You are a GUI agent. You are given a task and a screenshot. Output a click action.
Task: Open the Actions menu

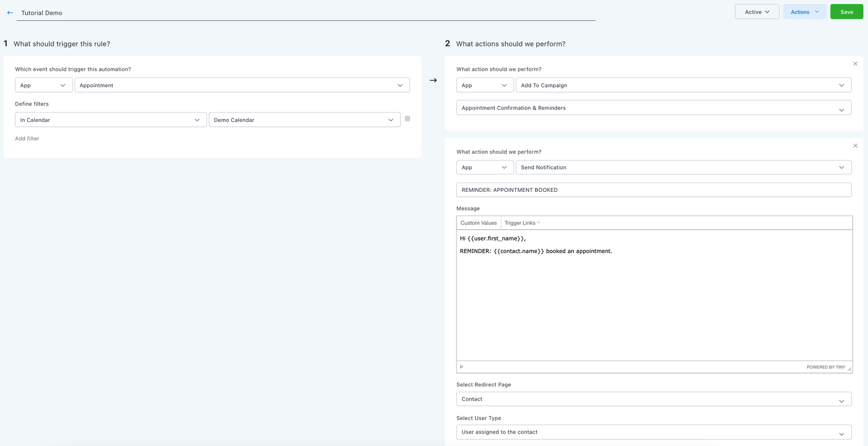(x=804, y=12)
